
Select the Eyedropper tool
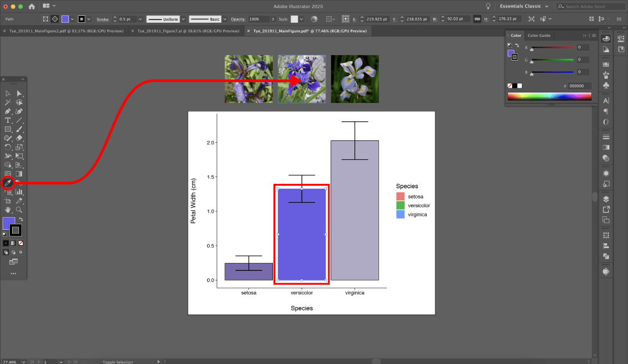[8, 183]
